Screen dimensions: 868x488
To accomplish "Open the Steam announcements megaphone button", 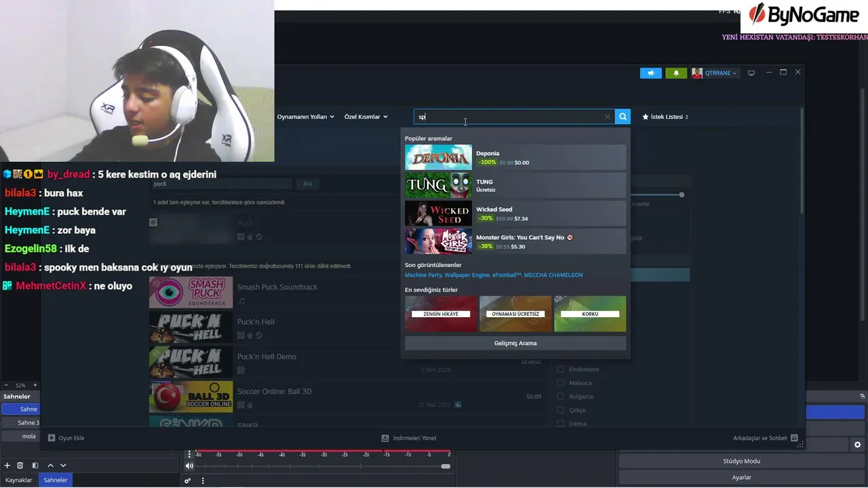I will 650,73.
